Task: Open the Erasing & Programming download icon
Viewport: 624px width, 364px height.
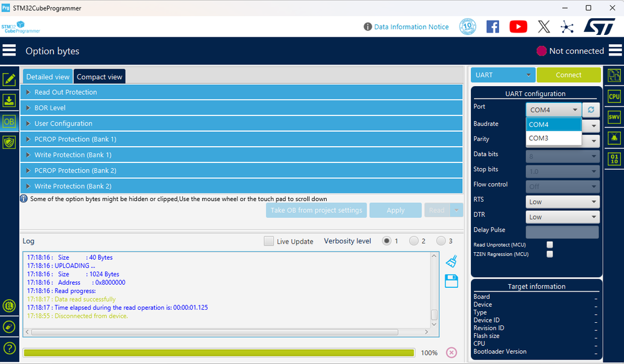Action: 9,101
